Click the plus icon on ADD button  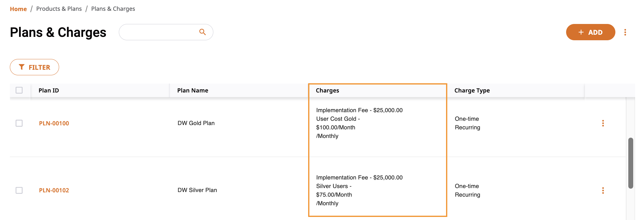(581, 32)
